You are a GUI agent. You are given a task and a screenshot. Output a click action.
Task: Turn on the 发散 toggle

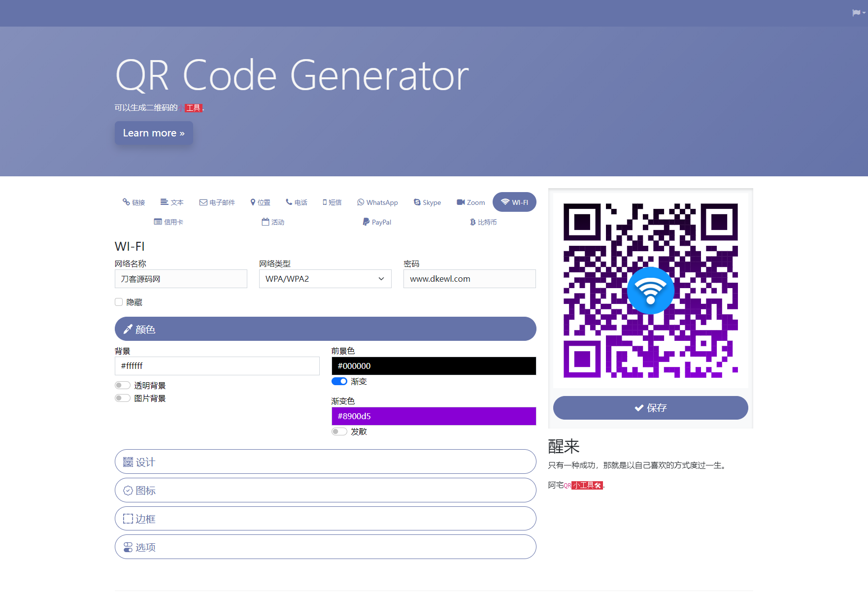pyautogui.click(x=339, y=431)
